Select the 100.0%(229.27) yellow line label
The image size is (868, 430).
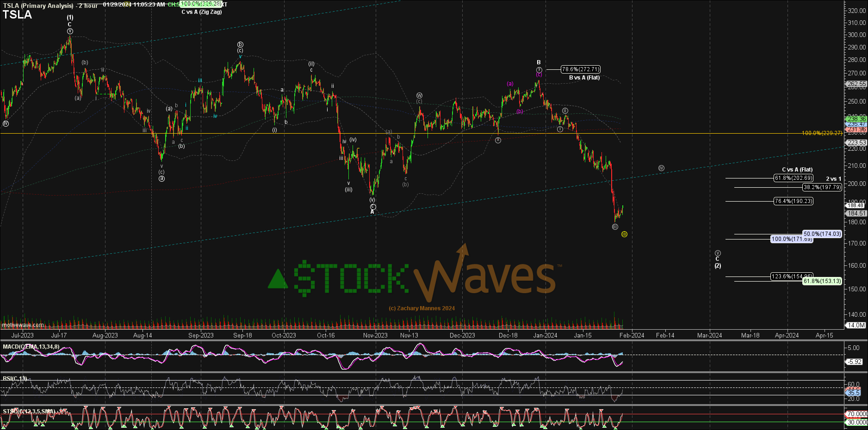[x=822, y=133]
